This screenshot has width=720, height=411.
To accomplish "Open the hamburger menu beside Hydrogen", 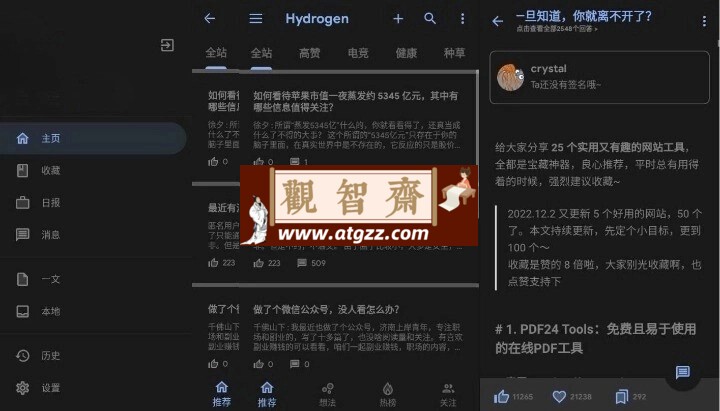I will pyautogui.click(x=256, y=18).
